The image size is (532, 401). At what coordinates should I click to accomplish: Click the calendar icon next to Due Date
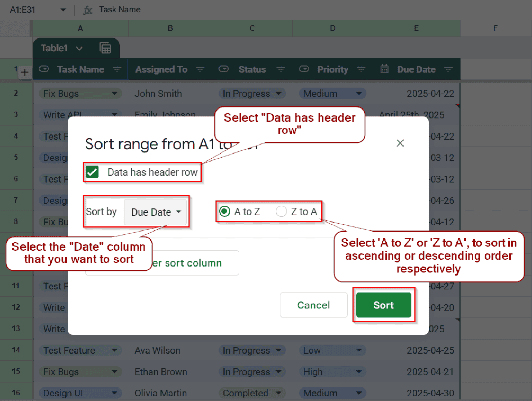point(384,69)
